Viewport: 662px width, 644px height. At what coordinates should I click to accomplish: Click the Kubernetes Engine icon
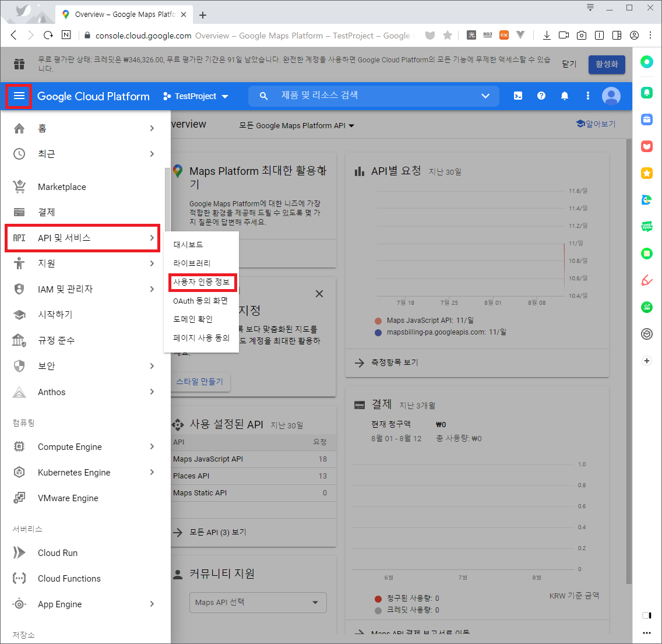tap(19, 472)
